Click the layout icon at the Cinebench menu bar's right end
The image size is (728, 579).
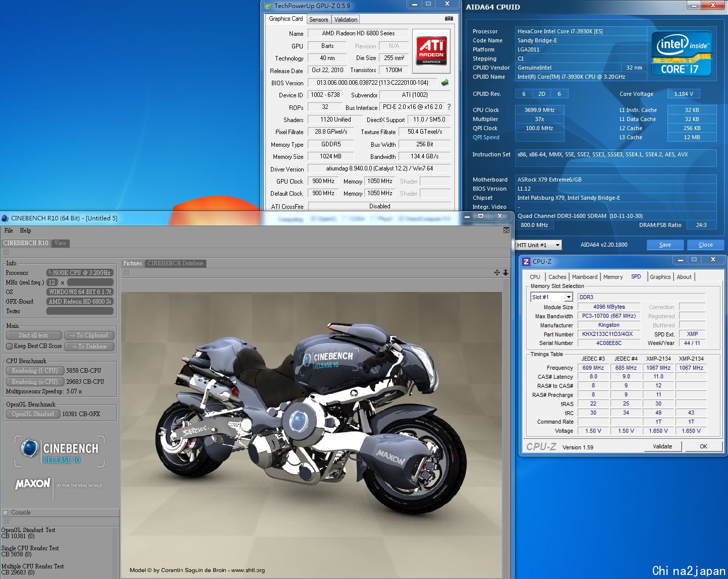coord(506,230)
